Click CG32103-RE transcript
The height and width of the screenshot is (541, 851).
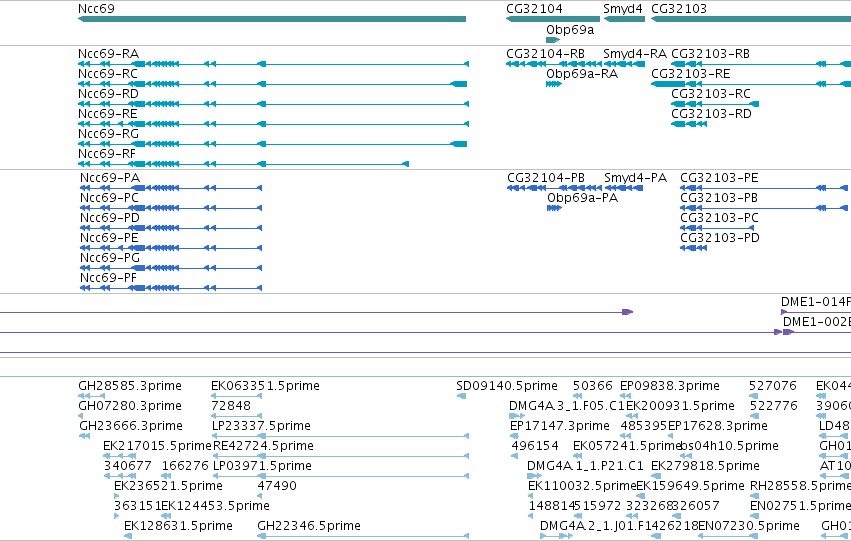click(x=751, y=84)
